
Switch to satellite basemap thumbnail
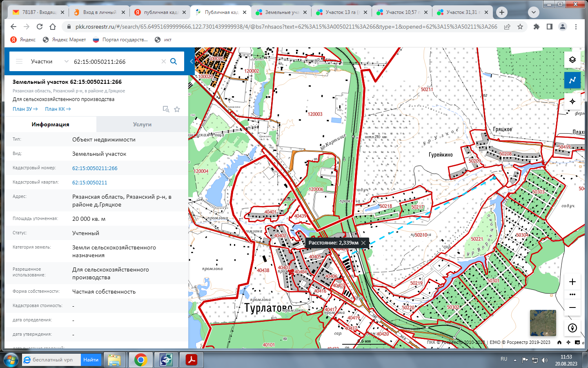pyautogui.click(x=543, y=323)
